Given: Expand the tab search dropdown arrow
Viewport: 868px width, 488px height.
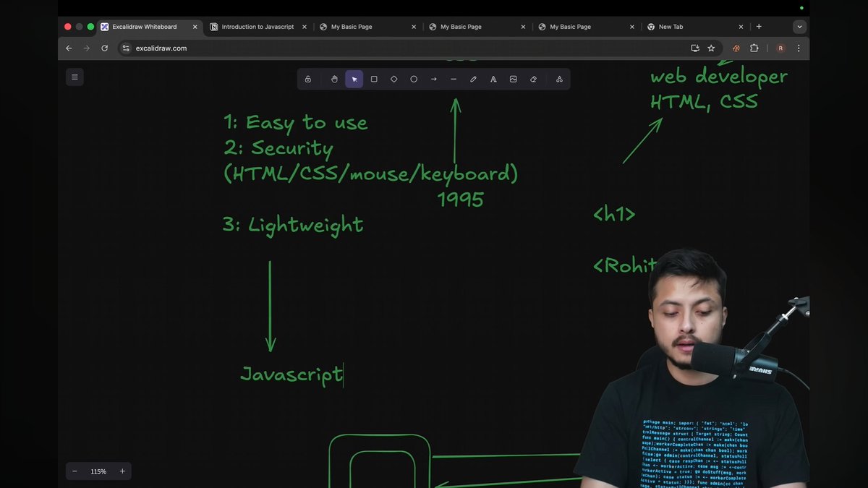Looking at the screenshot, I should coord(799,27).
